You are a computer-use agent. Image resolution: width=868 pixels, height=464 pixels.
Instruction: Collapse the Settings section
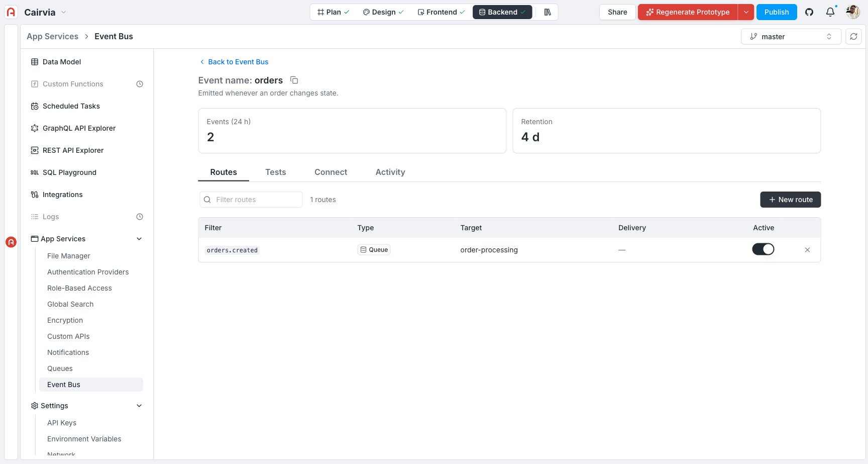[139, 406]
